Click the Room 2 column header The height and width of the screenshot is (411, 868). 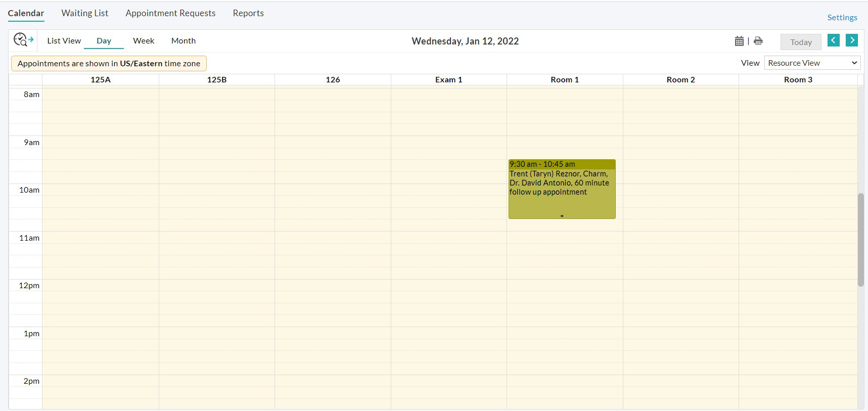click(680, 80)
